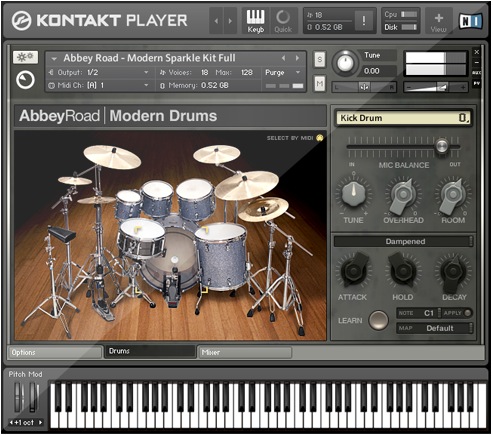The image size is (493, 435).
Task: Adjust the ROOM mic knob
Action: [453, 195]
